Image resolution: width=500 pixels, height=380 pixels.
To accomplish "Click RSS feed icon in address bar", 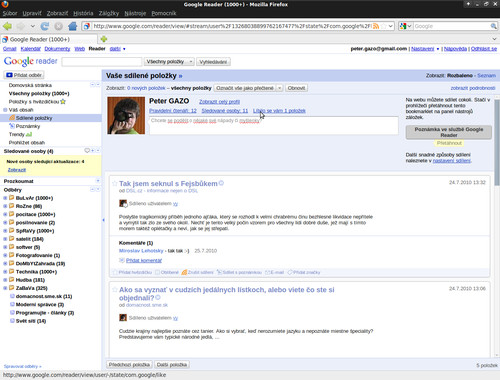I will (376, 26).
